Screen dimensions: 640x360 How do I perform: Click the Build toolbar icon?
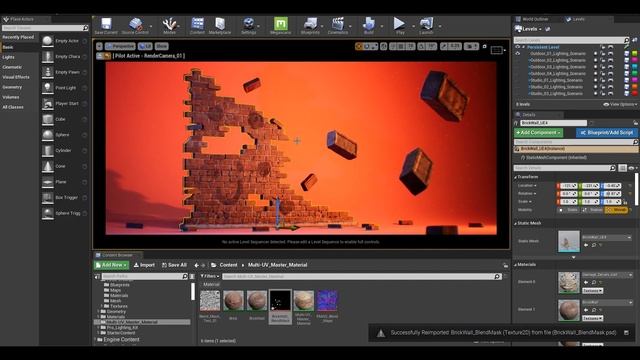click(x=369, y=24)
